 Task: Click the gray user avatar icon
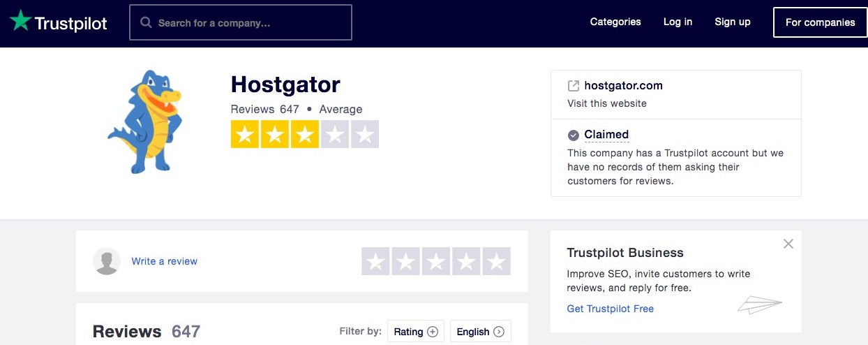click(x=107, y=261)
